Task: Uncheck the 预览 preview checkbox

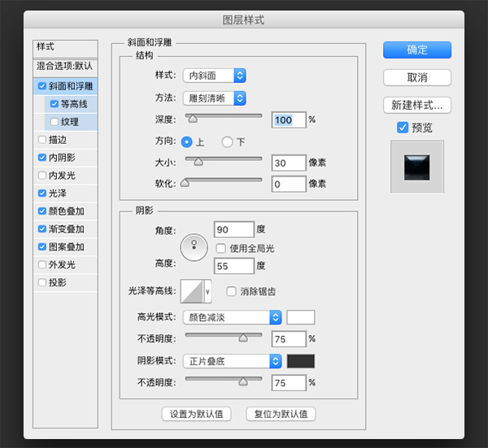Action: pyautogui.click(x=403, y=128)
